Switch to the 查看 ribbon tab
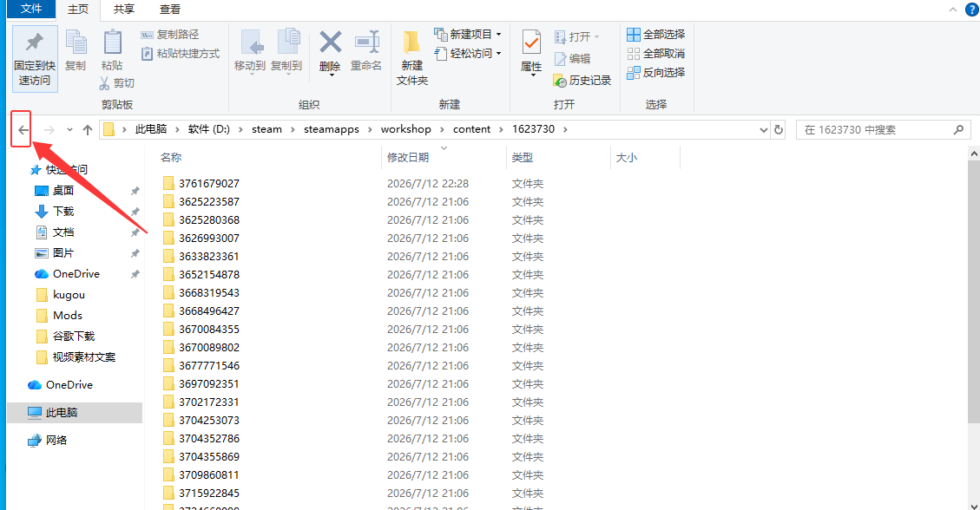The height and width of the screenshot is (510, 980). pyautogui.click(x=170, y=10)
